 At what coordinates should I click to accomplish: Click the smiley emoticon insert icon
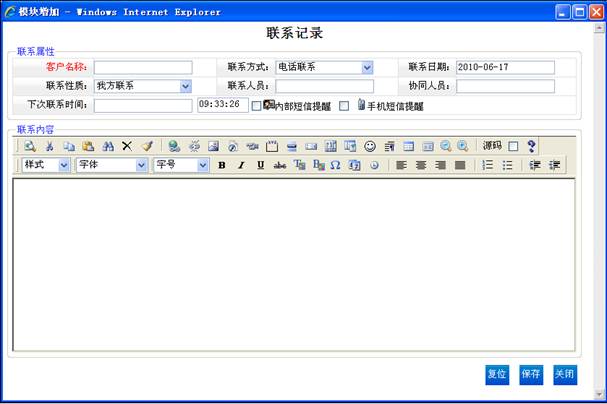[x=370, y=146]
